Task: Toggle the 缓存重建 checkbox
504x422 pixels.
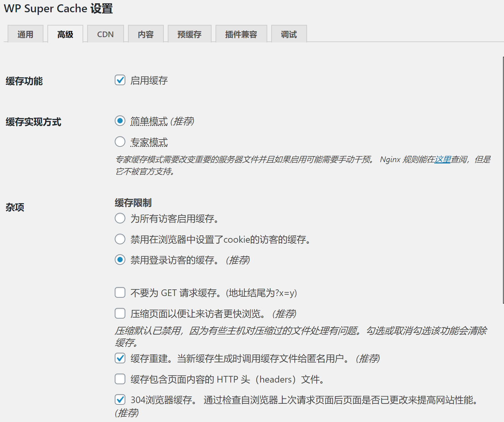Action: click(120, 358)
